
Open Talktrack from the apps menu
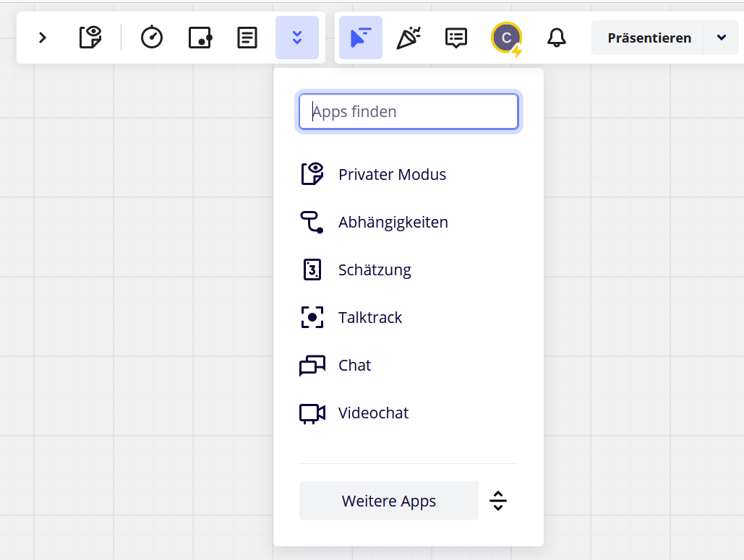370,317
